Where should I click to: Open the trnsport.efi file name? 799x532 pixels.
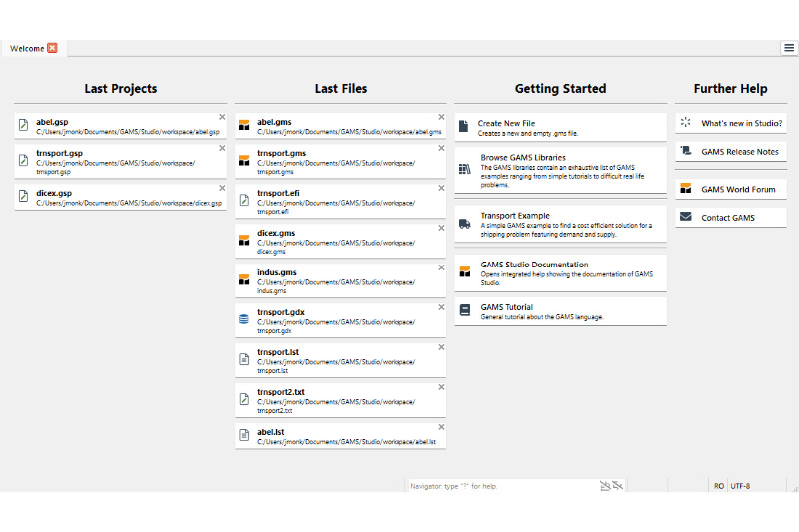coord(278,193)
